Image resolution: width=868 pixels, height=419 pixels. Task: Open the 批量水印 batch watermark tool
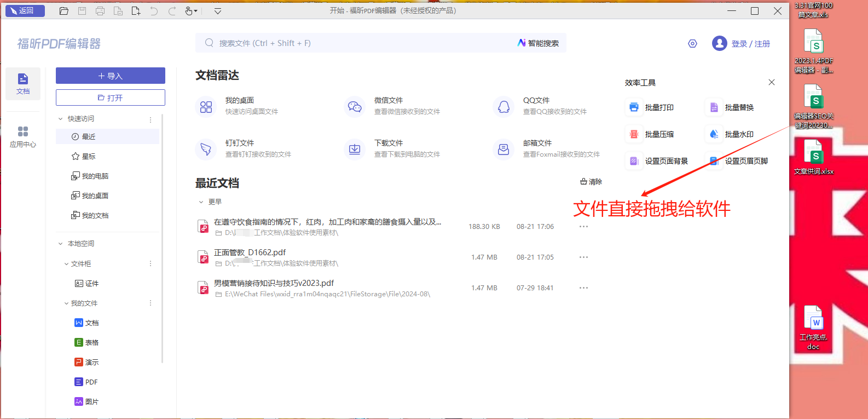pos(739,134)
